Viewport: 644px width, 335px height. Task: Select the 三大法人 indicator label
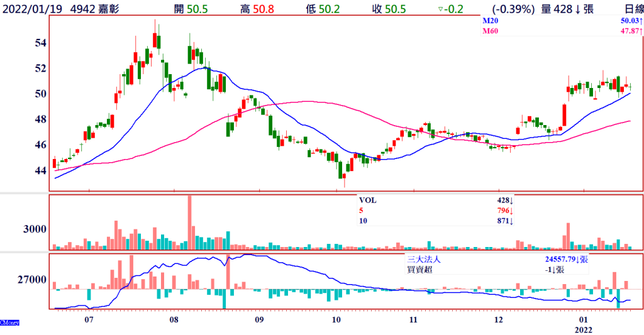coord(423,259)
